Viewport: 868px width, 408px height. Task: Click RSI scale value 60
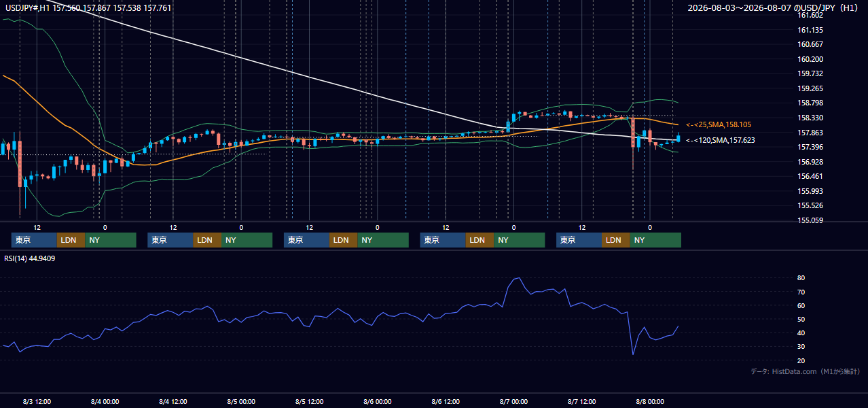point(801,305)
